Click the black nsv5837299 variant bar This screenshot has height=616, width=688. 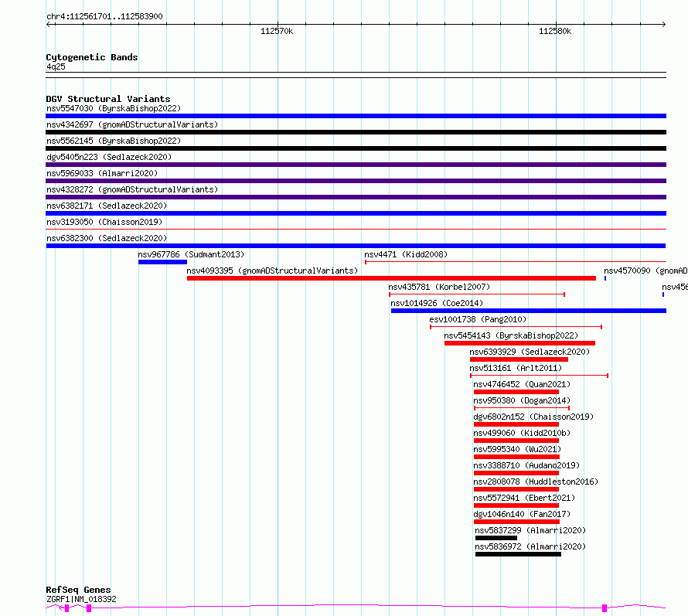pyautogui.click(x=496, y=538)
